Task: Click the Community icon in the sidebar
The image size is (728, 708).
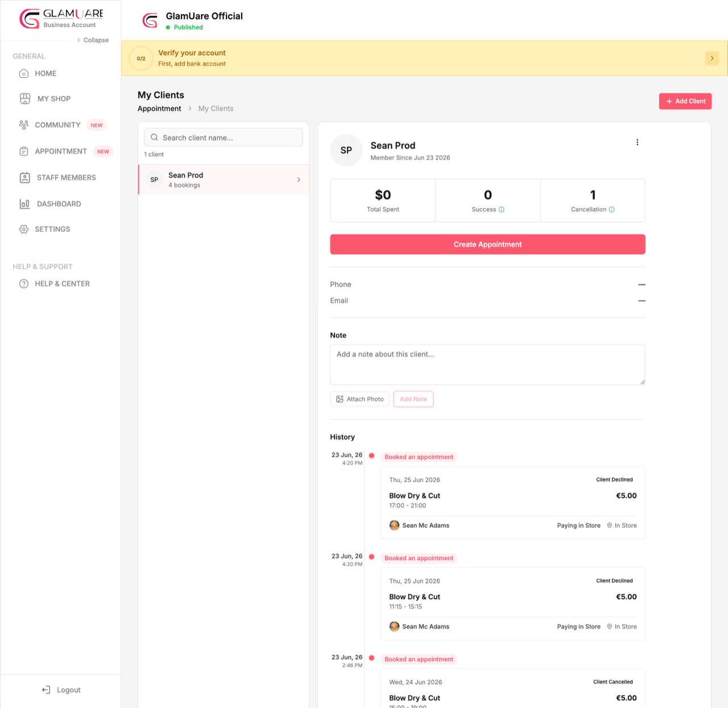Action: click(24, 125)
